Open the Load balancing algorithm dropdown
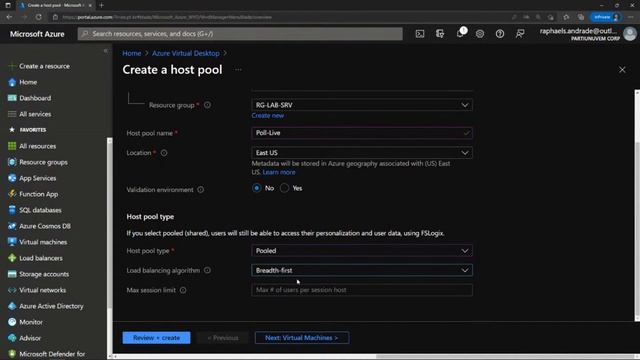The height and width of the screenshot is (360, 640). coord(362,270)
